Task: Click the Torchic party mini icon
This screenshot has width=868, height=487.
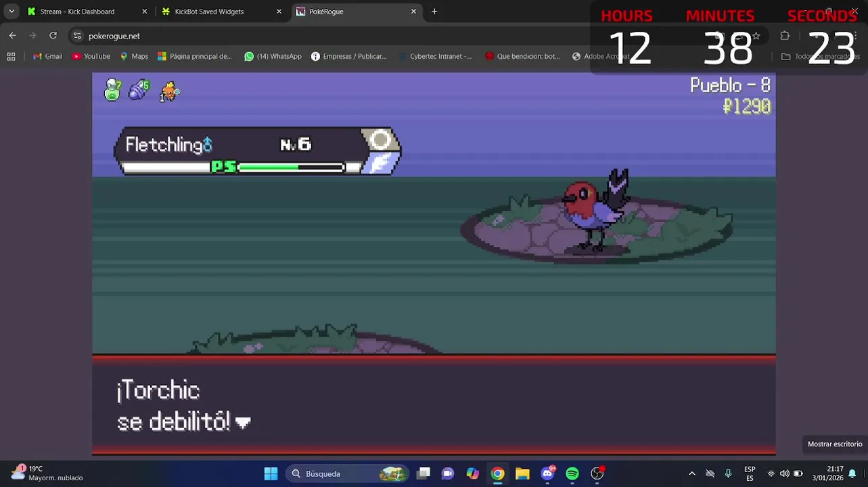Action: 169,91
